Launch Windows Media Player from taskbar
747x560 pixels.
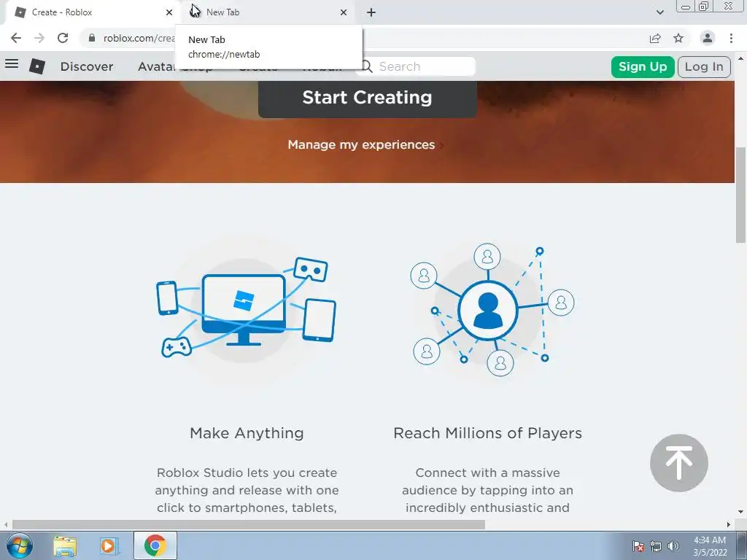pos(108,545)
